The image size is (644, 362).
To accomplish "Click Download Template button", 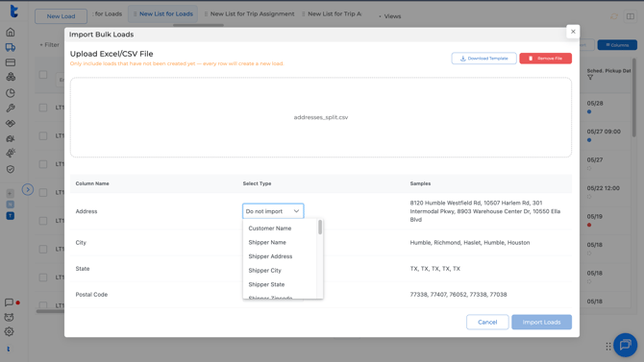I will (x=483, y=59).
